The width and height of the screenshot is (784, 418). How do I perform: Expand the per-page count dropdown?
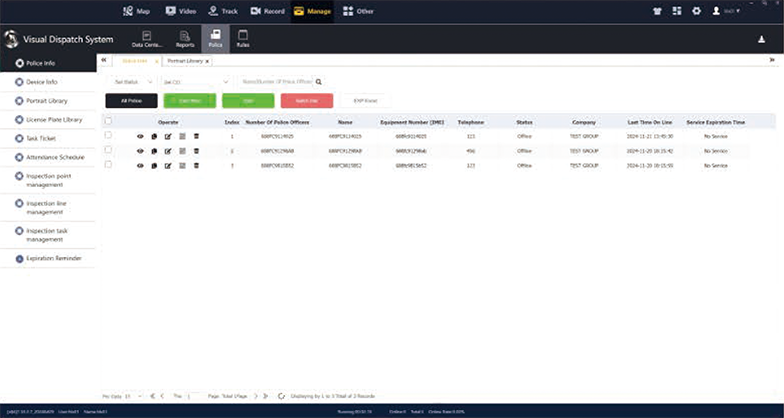[x=131, y=396]
